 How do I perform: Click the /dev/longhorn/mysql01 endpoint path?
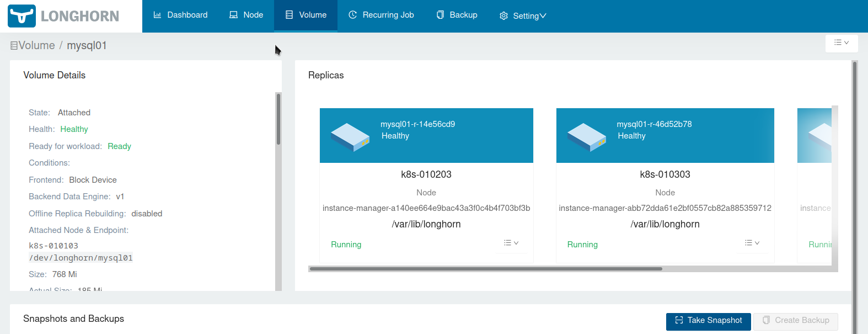[x=81, y=258]
